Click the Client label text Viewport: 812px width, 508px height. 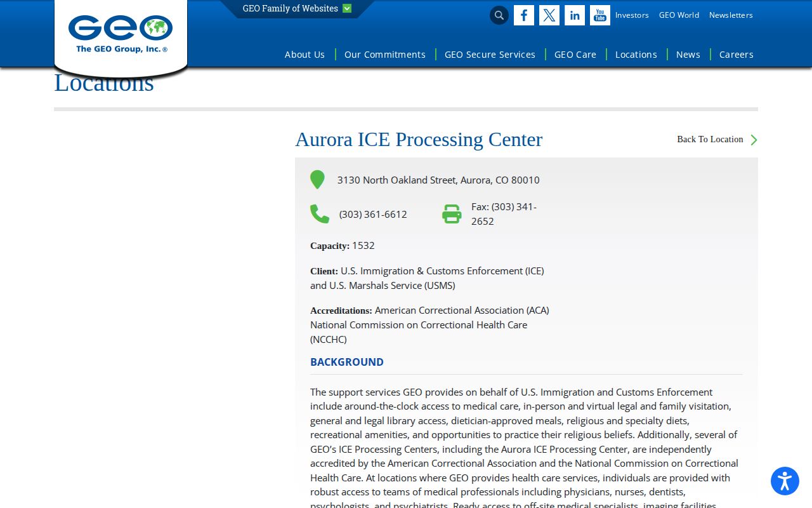click(x=324, y=271)
